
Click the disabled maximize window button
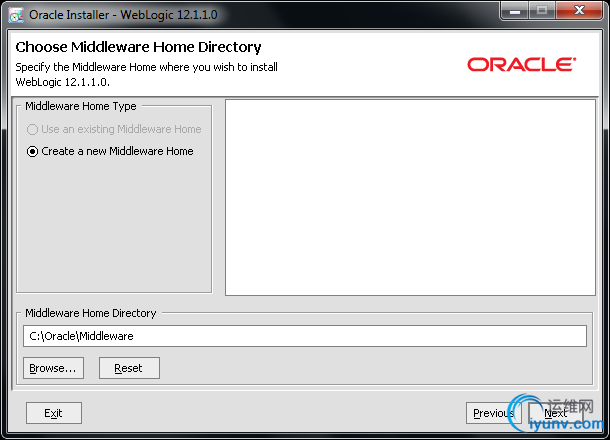click(x=542, y=11)
